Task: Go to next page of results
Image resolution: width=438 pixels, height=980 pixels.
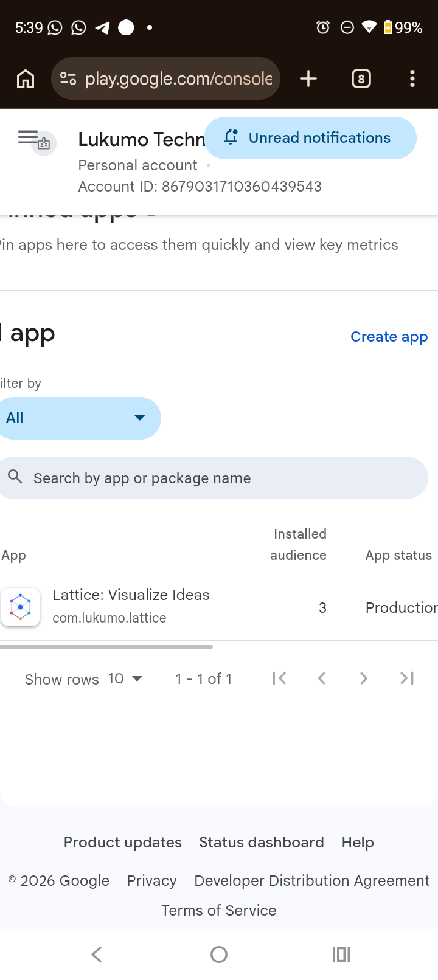Action: 364,678
